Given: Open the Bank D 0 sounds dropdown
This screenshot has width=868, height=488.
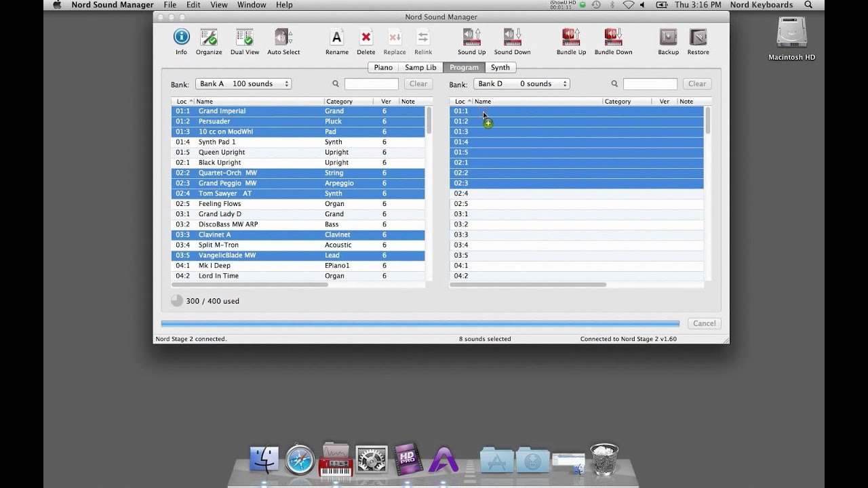Looking at the screenshot, I should [x=522, y=84].
